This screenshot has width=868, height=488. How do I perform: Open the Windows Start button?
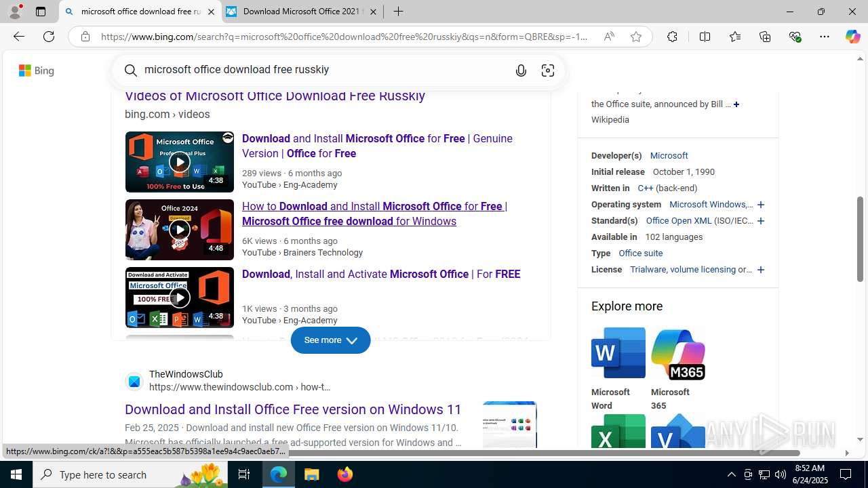(x=16, y=474)
